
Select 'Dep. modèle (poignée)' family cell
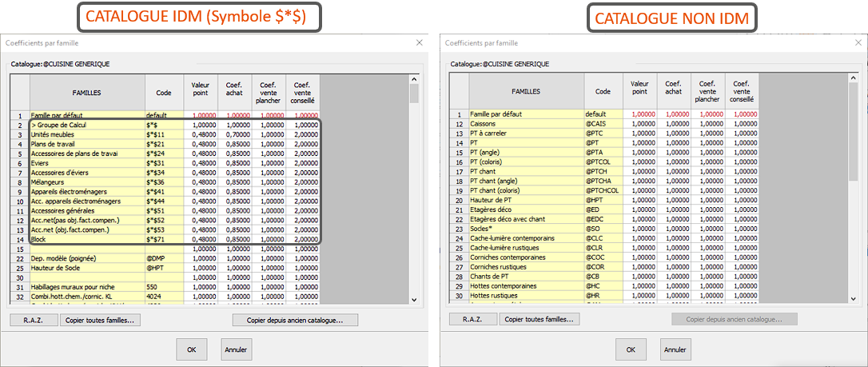tap(87, 258)
